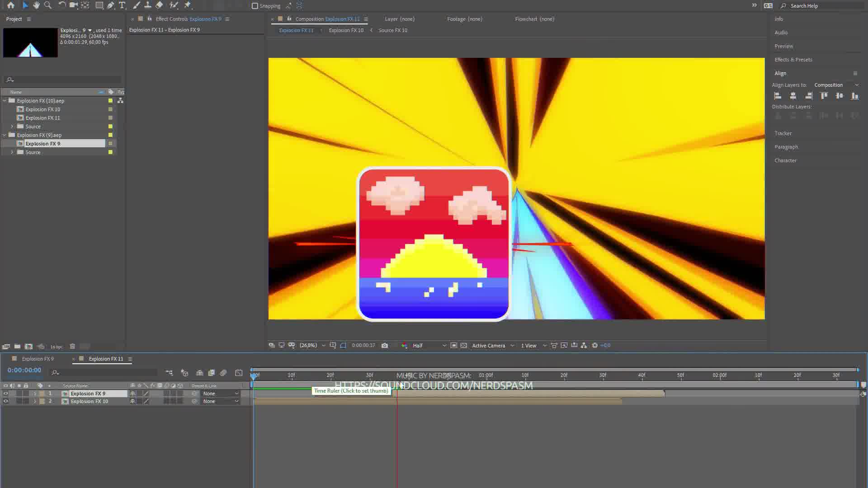Viewport: 868px width, 488px height.
Task: Enable the Snapping checkbox
Action: pyautogui.click(x=255, y=6)
